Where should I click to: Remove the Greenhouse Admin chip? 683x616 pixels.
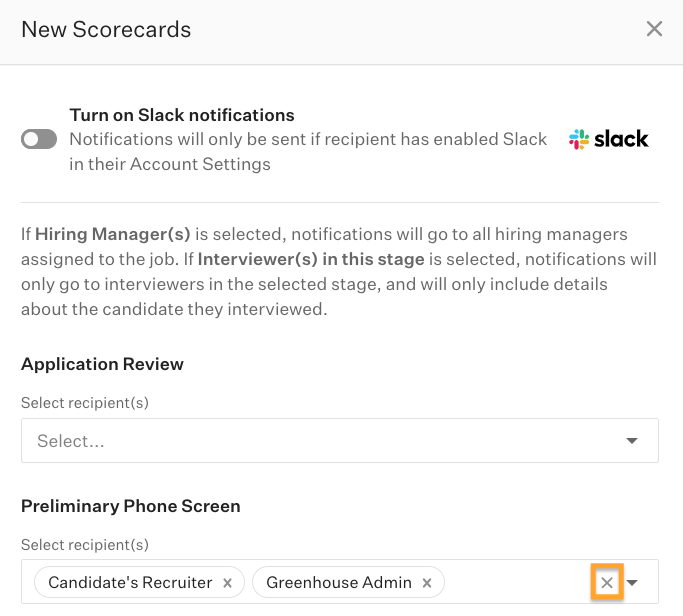(427, 583)
